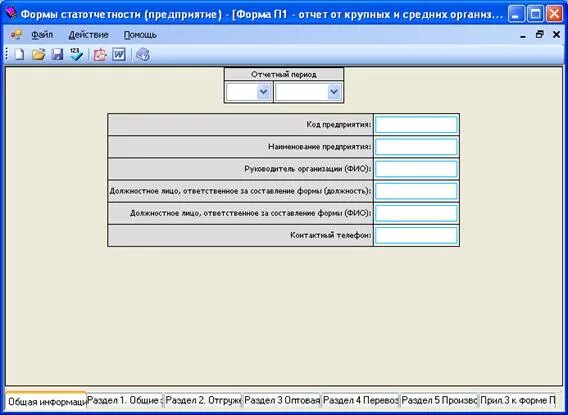Click the responsible person должность field
Viewport: 568px width, 415px height.
coord(416,191)
